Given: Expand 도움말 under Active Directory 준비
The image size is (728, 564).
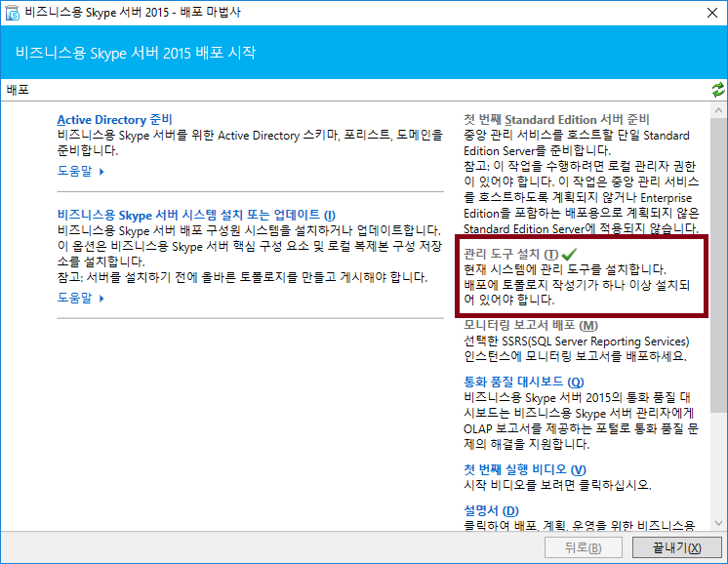Looking at the screenshot, I should 80,171.
